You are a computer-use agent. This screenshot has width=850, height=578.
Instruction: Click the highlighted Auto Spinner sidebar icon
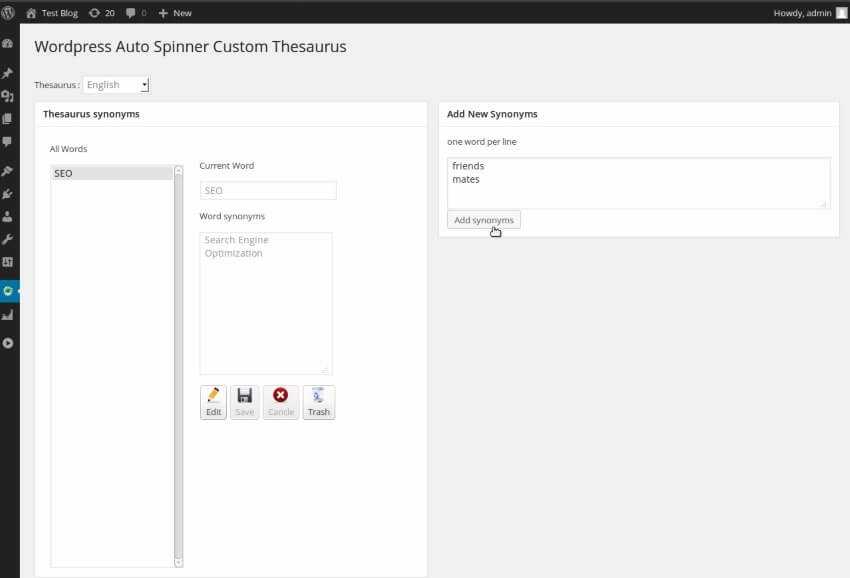[x=8, y=291]
